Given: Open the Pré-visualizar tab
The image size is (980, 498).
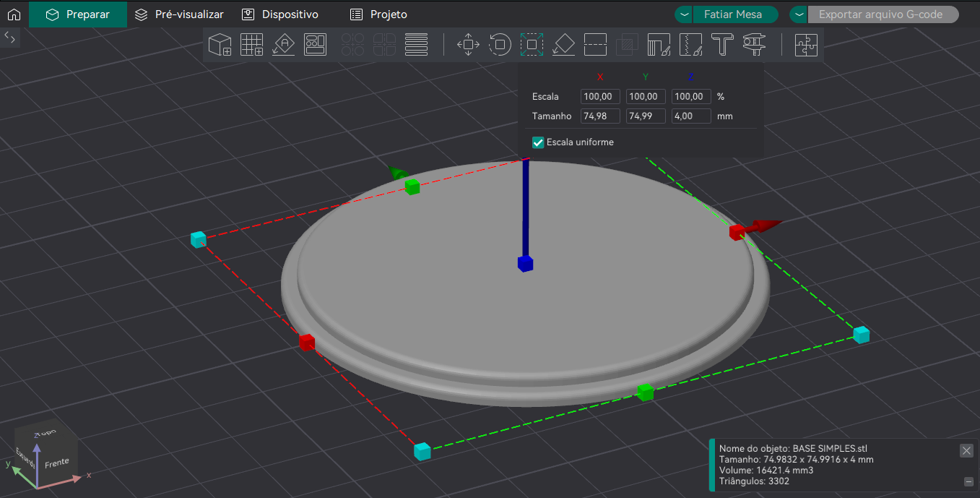Looking at the screenshot, I should [x=180, y=14].
